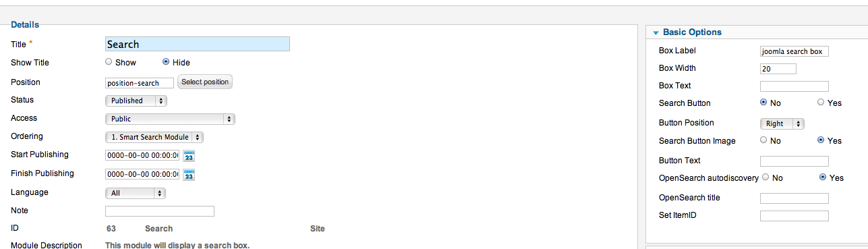Viewport: 868px width, 249px height.
Task: Click the Box Label input field
Action: pyautogui.click(x=794, y=51)
